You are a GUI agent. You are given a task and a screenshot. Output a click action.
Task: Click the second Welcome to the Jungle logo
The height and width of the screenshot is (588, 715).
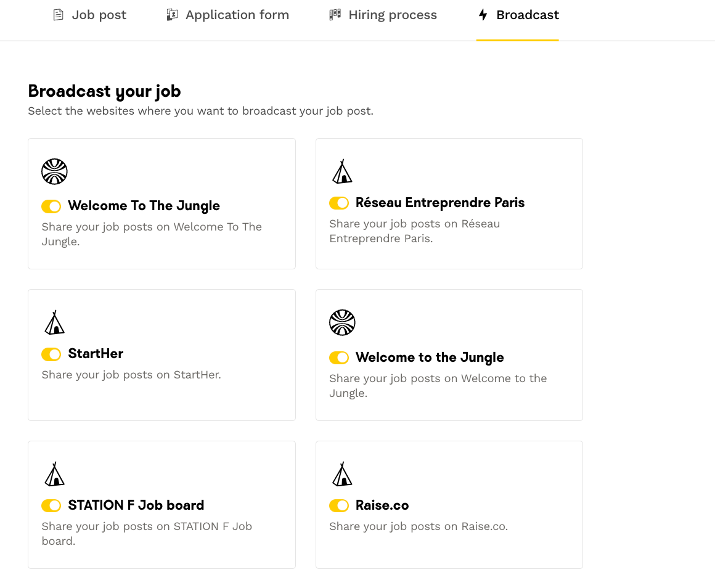pyautogui.click(x=342, y=322)
